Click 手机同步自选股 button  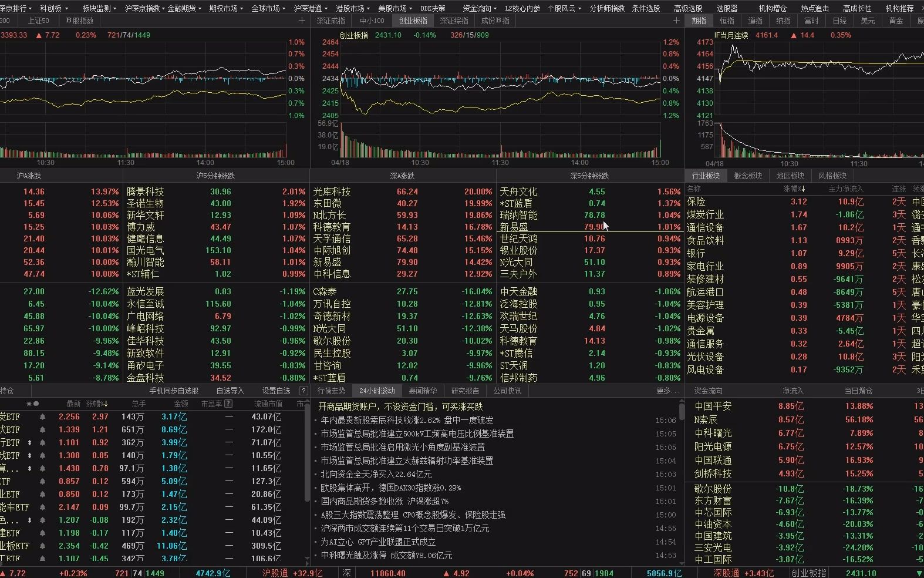click(x=174, y=391)
